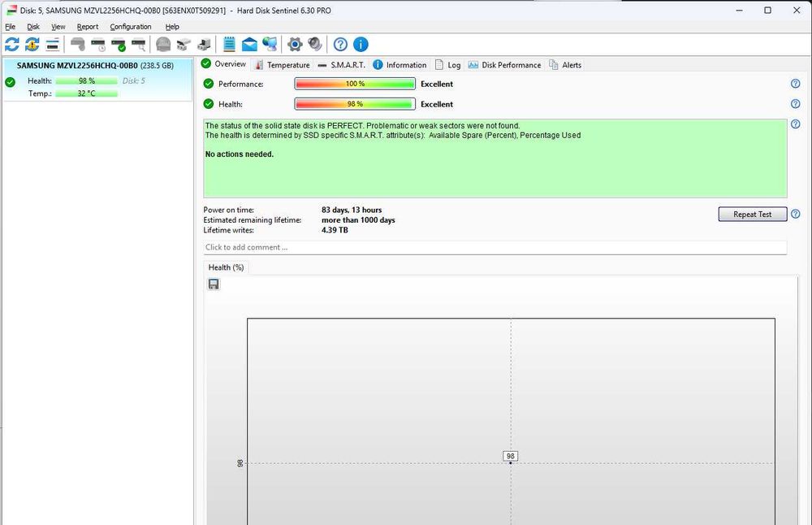Click sidebar Health 98 % green bar
This screenshot has width=812, height=525.
87,80
